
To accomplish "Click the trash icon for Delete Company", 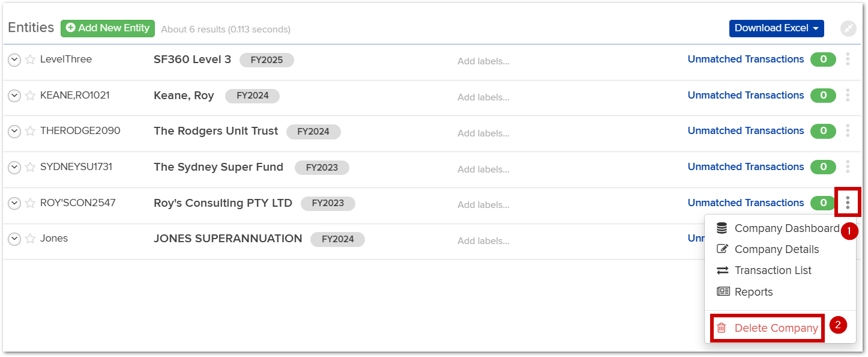I will pos(722,328).
